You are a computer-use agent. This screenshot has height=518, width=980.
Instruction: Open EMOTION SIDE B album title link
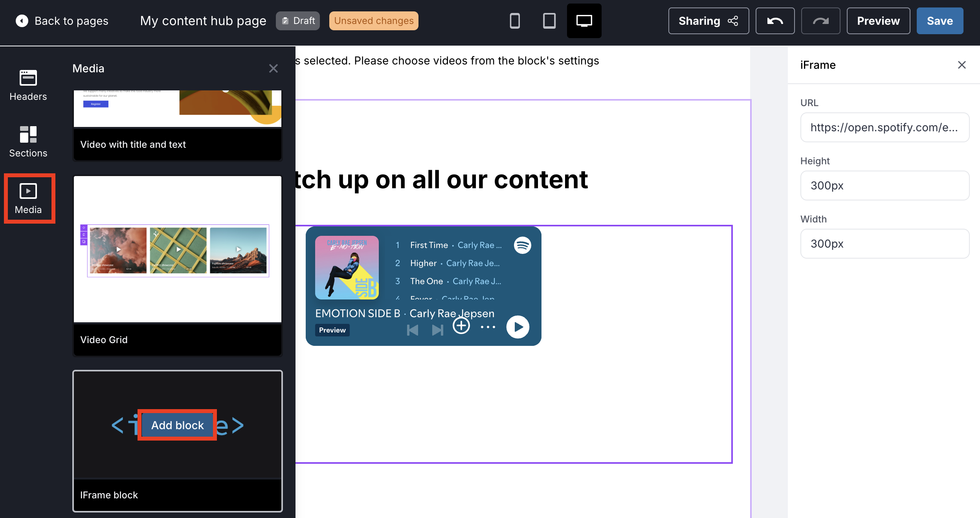(358, 313)
